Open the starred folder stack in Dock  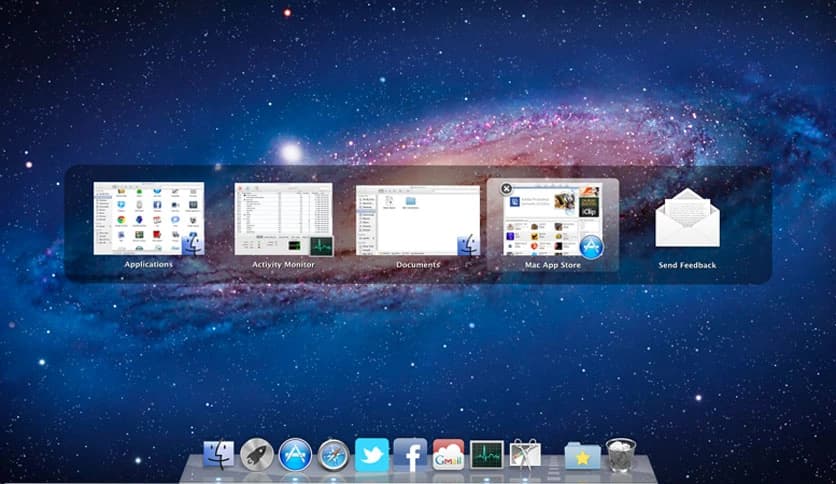click(582, 455)
